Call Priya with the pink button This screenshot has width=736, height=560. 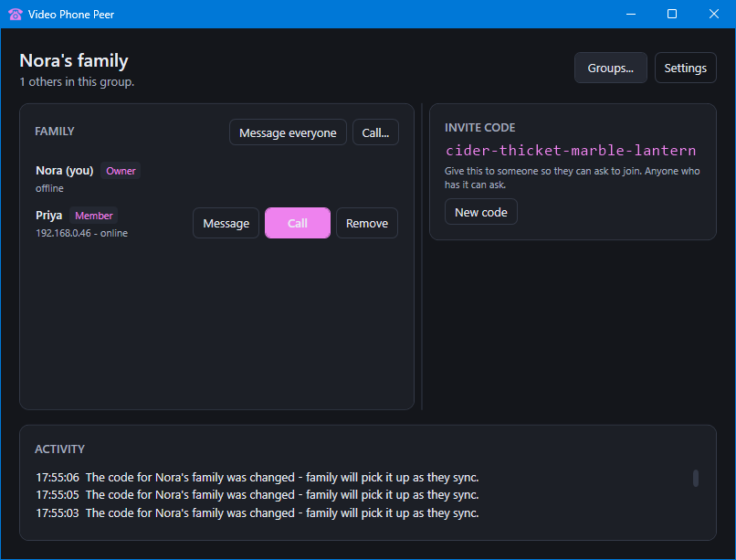(x=298, y=223)
